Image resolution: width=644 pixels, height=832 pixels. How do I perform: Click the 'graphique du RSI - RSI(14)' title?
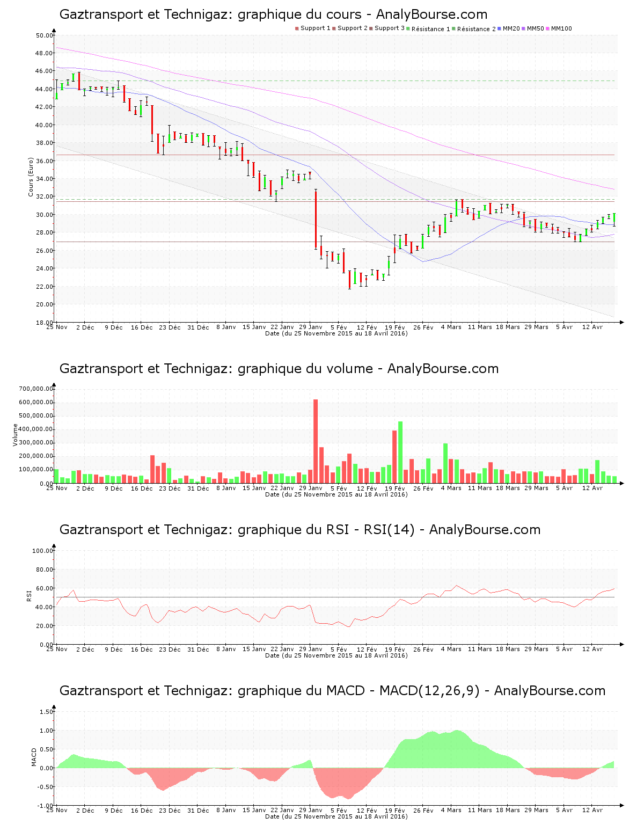[300, 530]
